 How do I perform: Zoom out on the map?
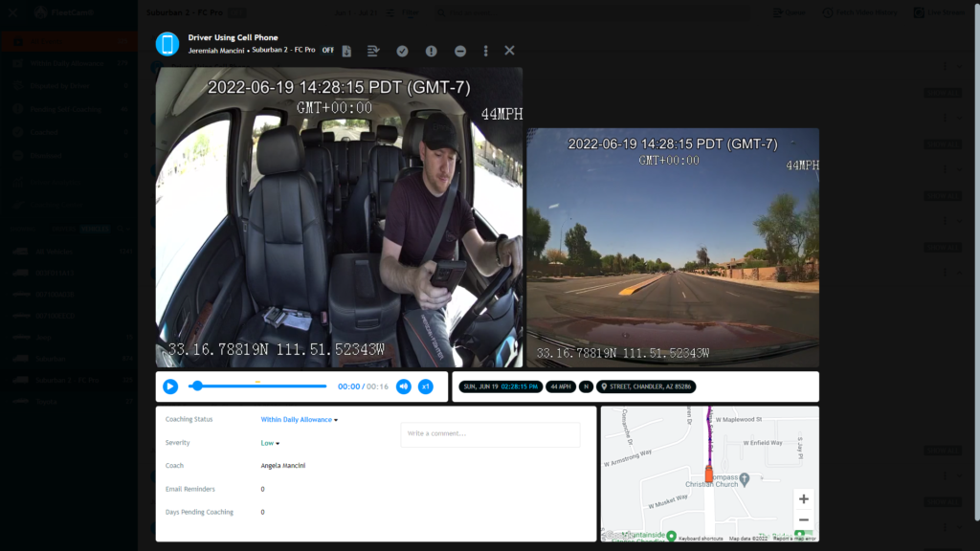(803, 519)
